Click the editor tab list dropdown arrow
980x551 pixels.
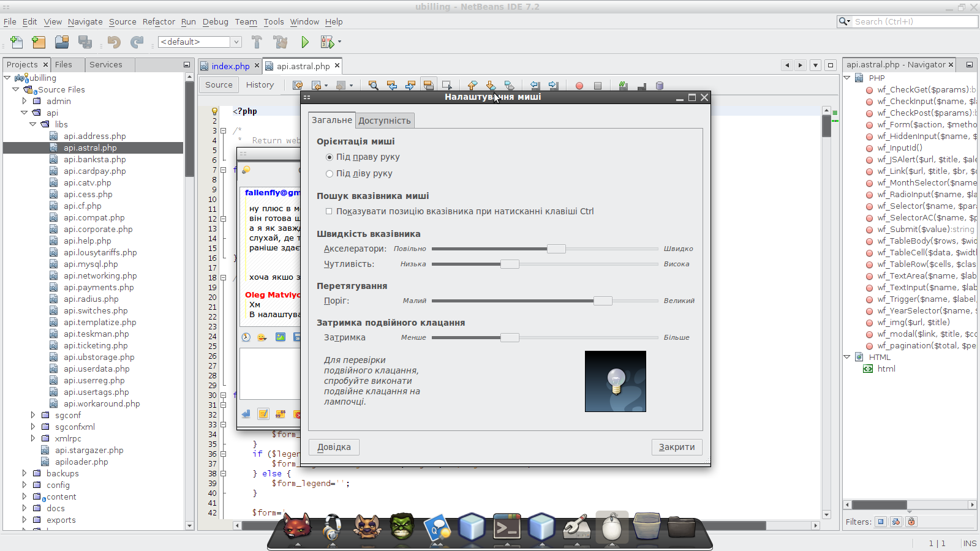click(x=815, y=65)
